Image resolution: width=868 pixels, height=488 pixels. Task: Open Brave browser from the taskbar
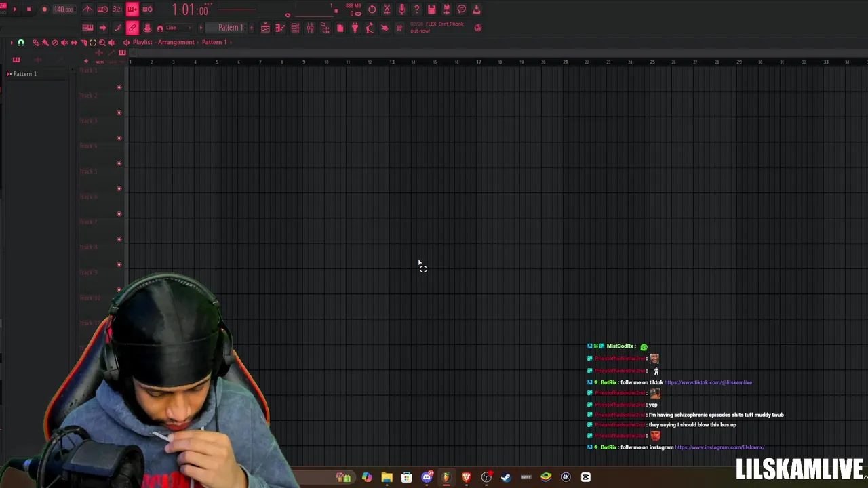(x=466, y=477)
